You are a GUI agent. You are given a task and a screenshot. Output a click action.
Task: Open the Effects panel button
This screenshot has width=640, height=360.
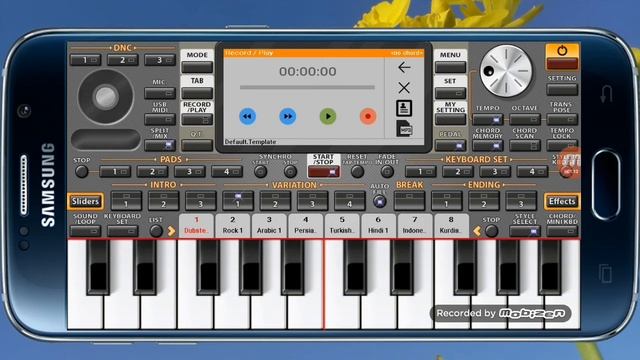562,201
